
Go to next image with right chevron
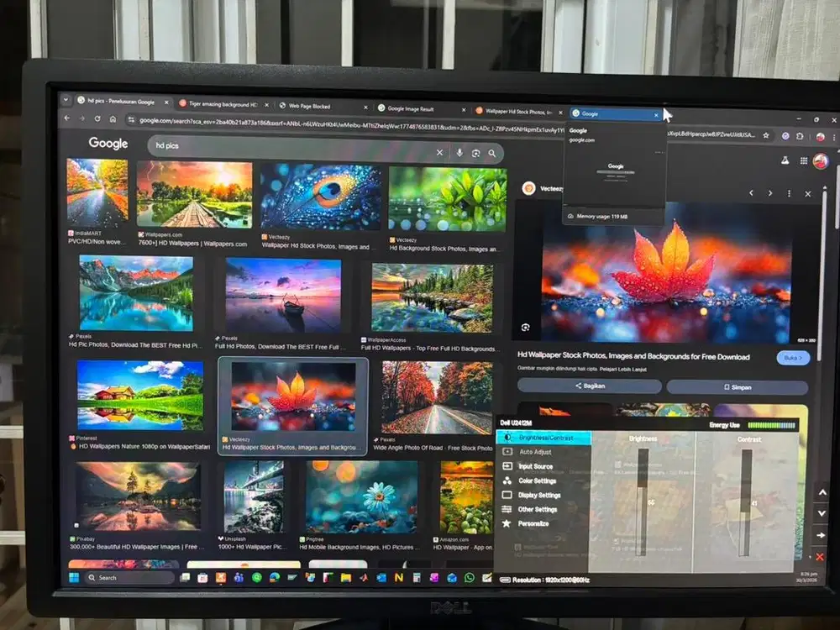click(770, 193)
